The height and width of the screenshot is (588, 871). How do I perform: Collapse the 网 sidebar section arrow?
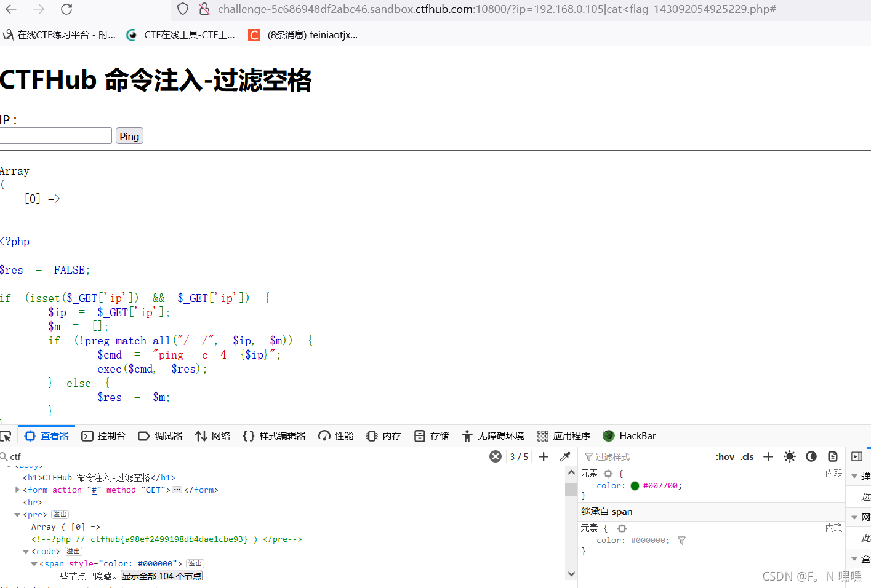[x=854, y=517]
